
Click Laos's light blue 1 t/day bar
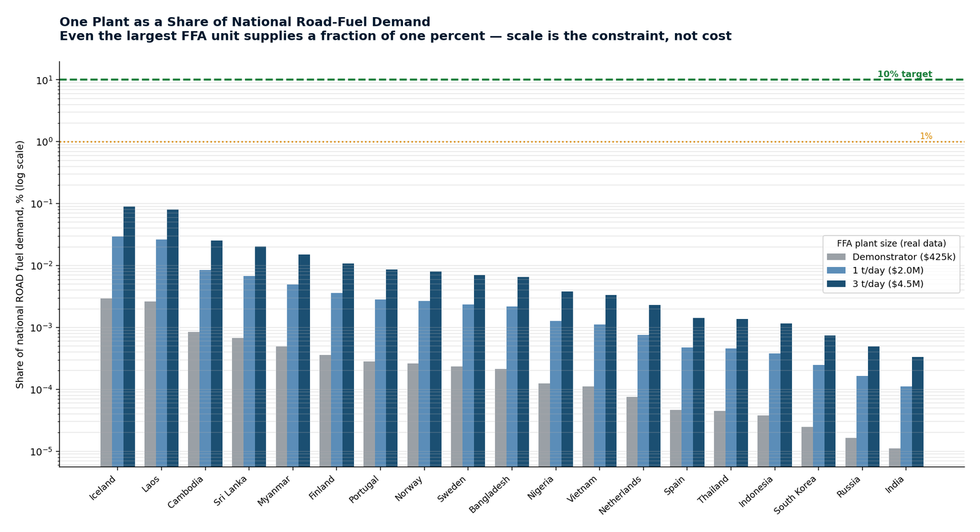(x=162, y=353)
